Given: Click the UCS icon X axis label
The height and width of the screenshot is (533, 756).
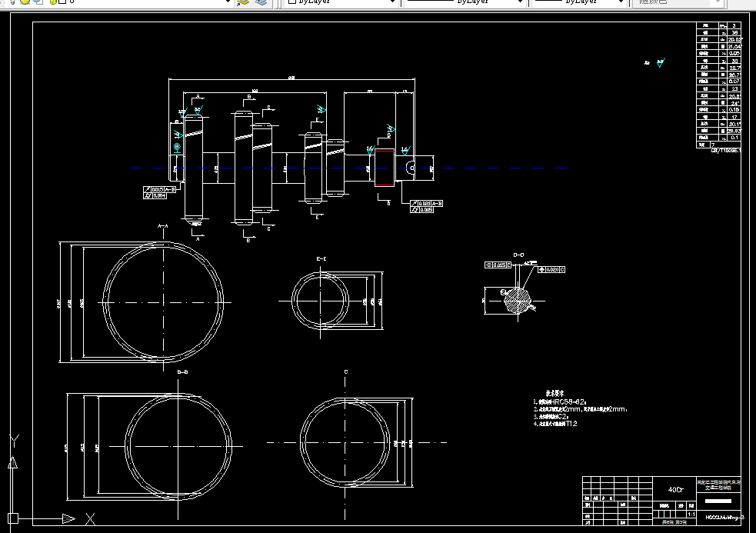Looking at the screenshot, I should 90,519.
